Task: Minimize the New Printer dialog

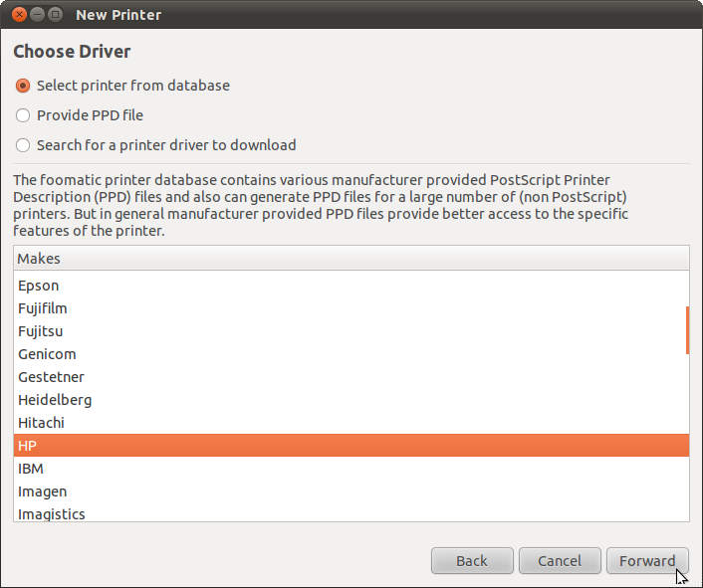Action: 37,15
